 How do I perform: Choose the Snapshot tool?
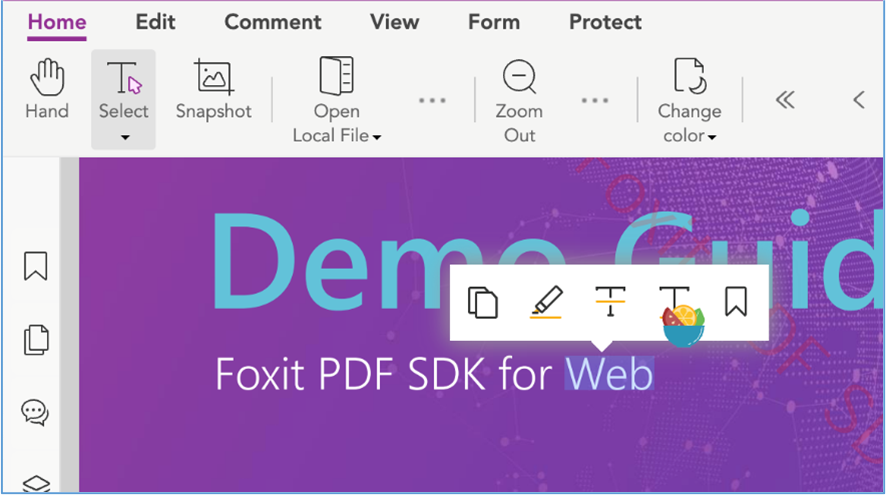pos(214,89)
